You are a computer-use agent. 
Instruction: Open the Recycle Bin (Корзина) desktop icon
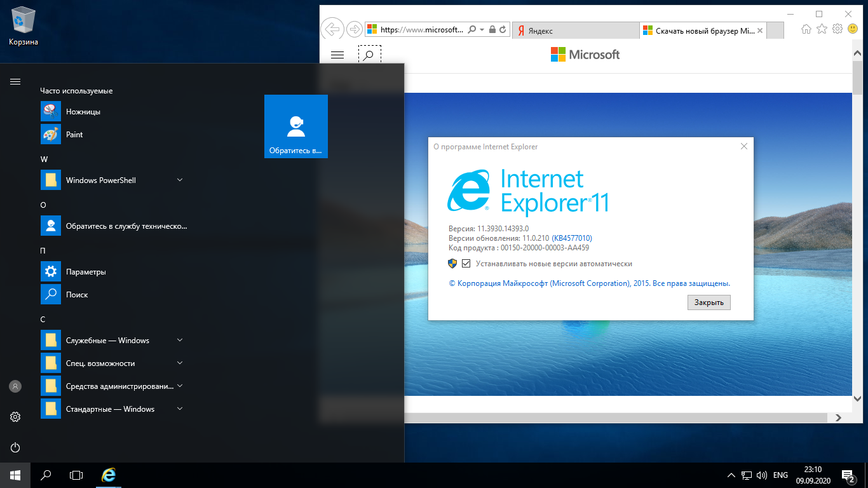coord(24,26)
